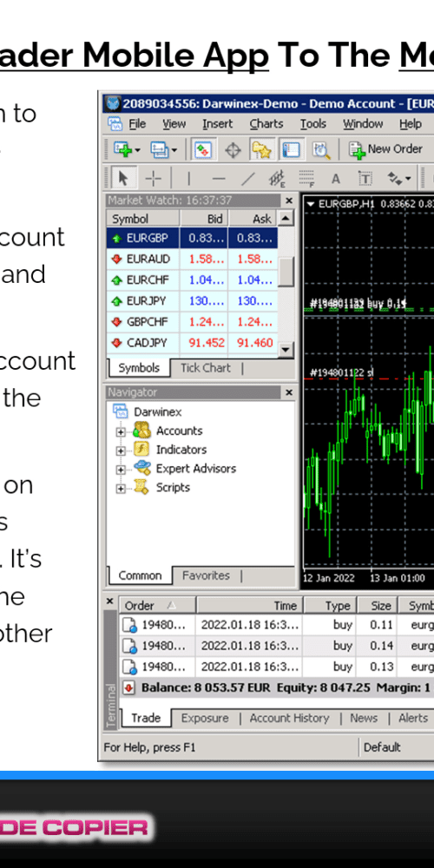Select the Horizontal Line drawing tool
The image size is (434, 868).
pos(219,178)
